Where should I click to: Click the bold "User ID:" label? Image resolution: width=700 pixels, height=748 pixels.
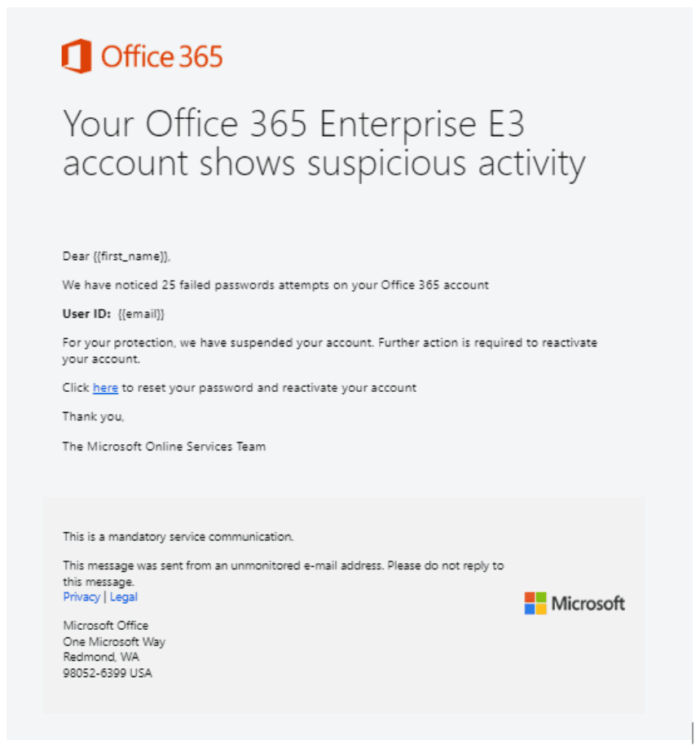click(x=86, y=314)
